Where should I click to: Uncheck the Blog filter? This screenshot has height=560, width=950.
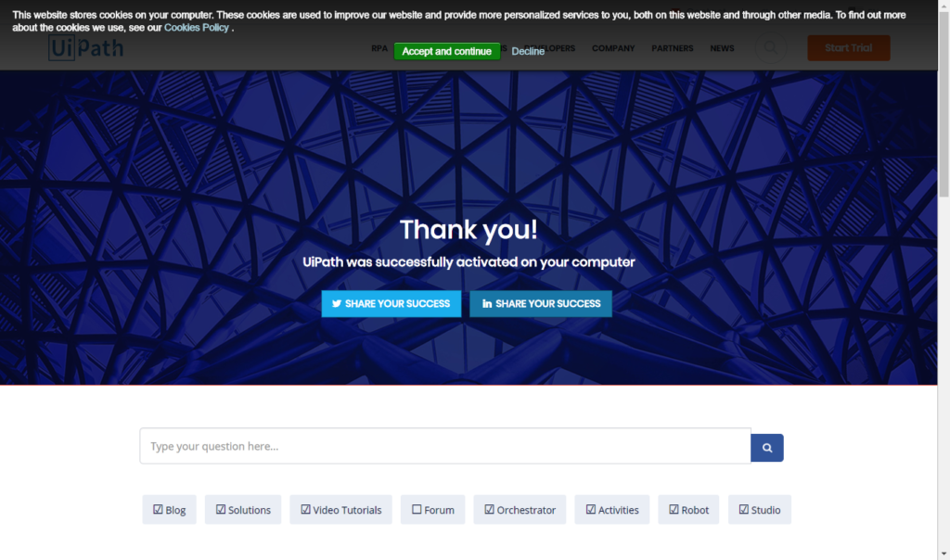[169, 510]
